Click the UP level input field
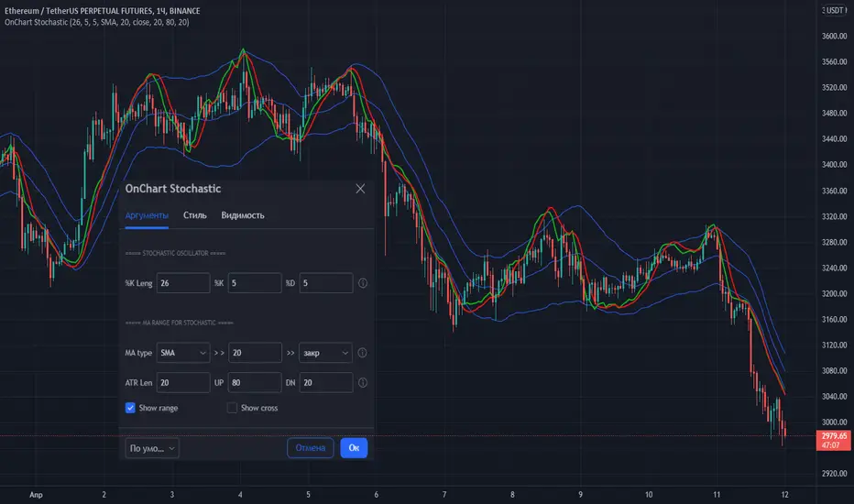This screenshot has width=854, height=504. coord(255,382)
